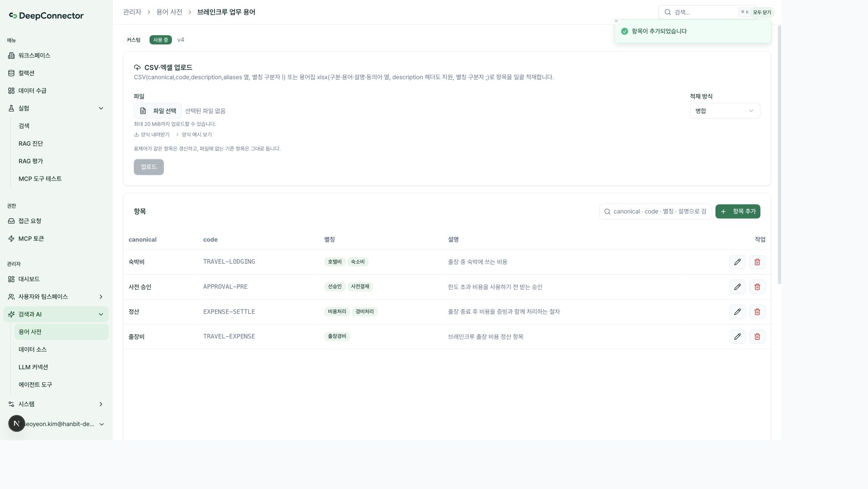Dismiss the 항목이 추가되었습니다 toast with X
The width and height of the screenshot is (868, 489).
coord(616,21)
